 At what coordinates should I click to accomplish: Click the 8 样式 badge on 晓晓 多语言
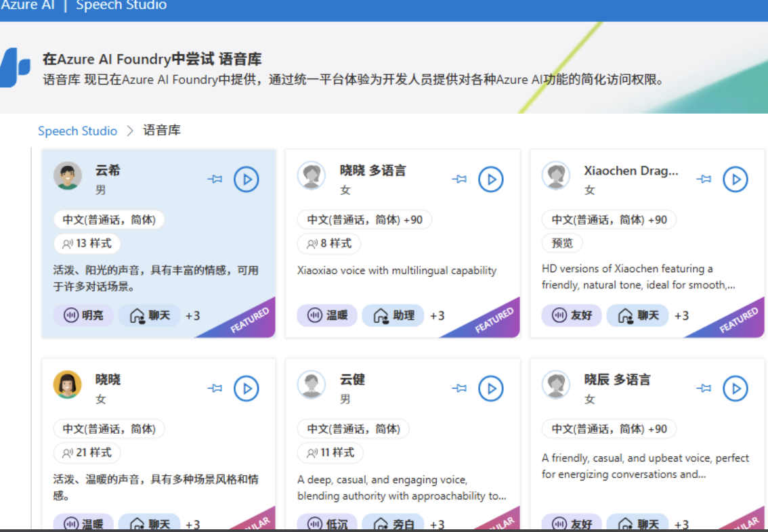[329, 243]
